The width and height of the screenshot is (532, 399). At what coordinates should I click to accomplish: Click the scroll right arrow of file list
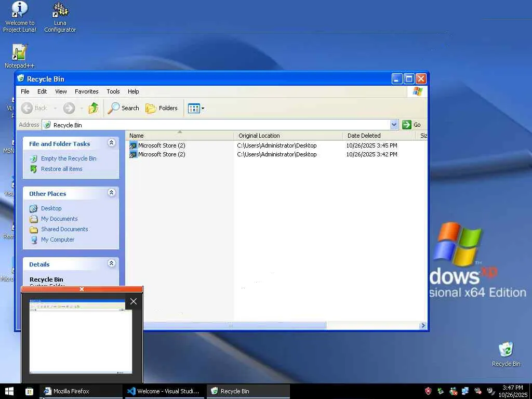pos(422,325)
